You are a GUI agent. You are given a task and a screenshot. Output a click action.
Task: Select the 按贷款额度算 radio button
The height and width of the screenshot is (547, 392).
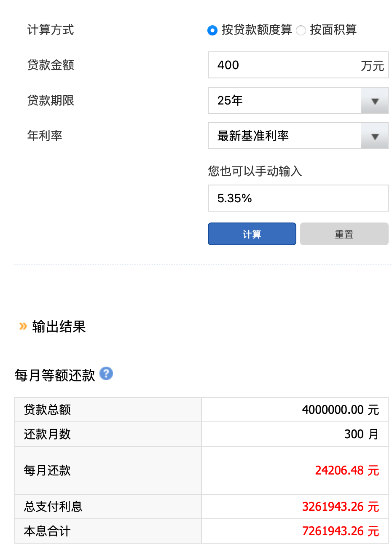[x=212, y=30]
